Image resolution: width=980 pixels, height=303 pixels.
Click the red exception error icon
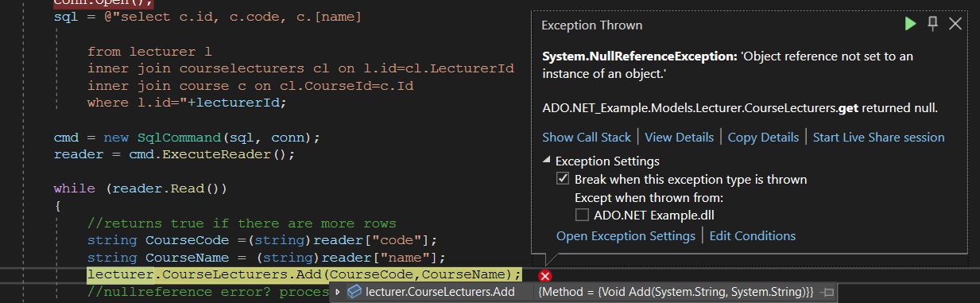545,275
